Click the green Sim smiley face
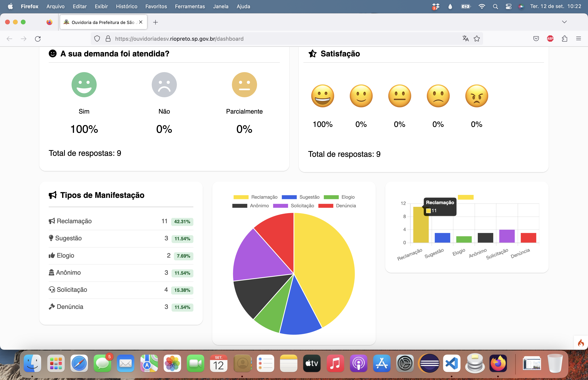Screen dimensions: 588x380 pyautogui.click(x=84, y=85)
